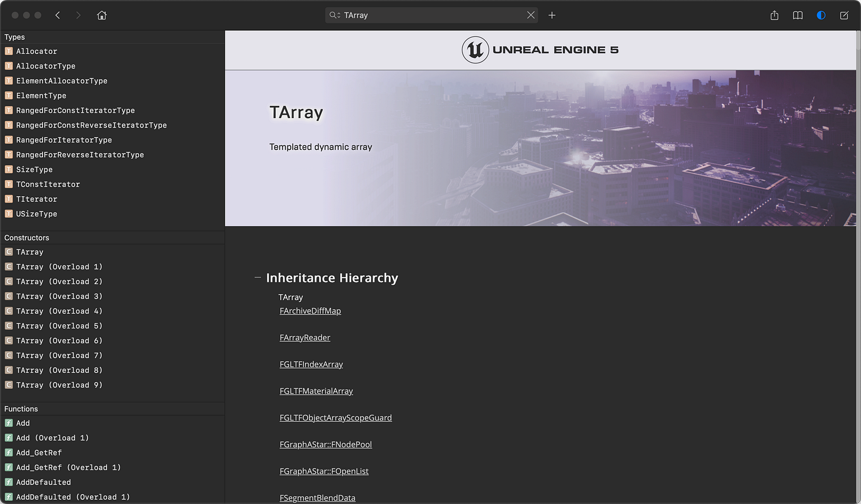Select ElementAllocatorType entry
The width and height of the screenshot is (861, 504).
[x=112, y=81]
